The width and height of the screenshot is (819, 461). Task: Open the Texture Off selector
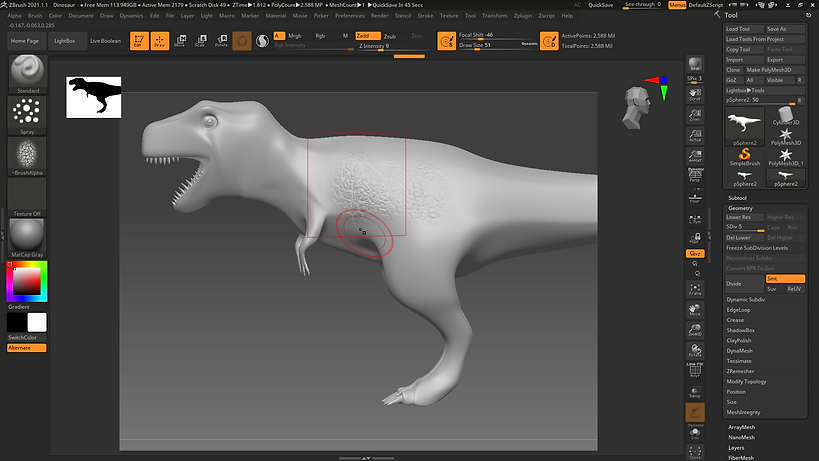(x=27, y=197)
